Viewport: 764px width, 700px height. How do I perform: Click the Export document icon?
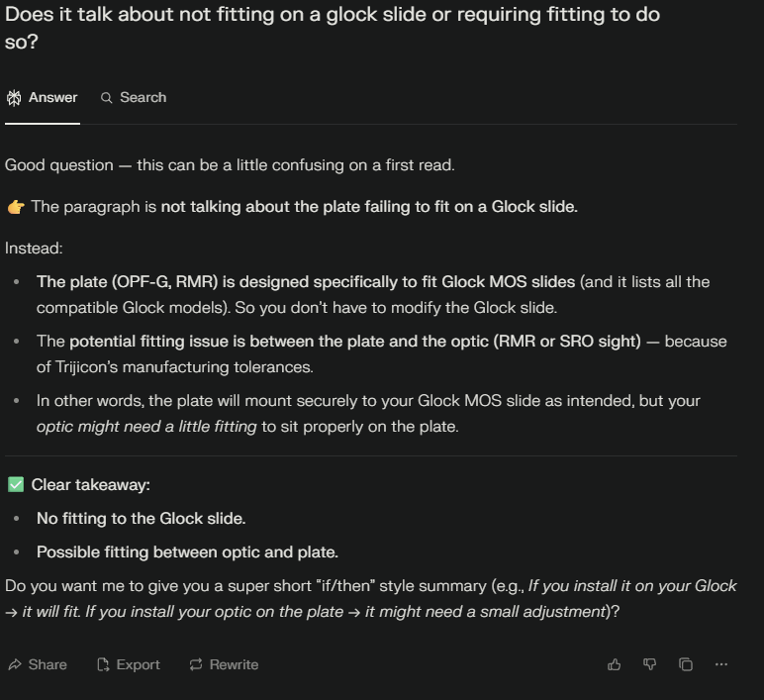[x=103, y=664]
